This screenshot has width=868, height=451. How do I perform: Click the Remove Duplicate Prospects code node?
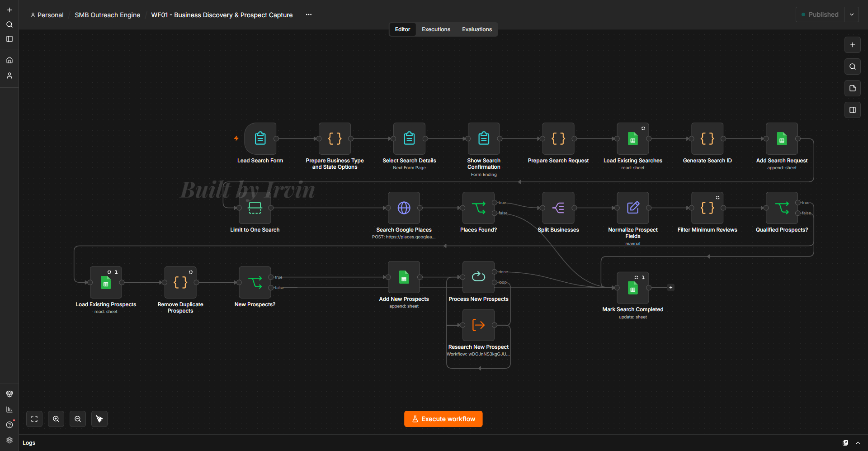click(x=180, y=282)
